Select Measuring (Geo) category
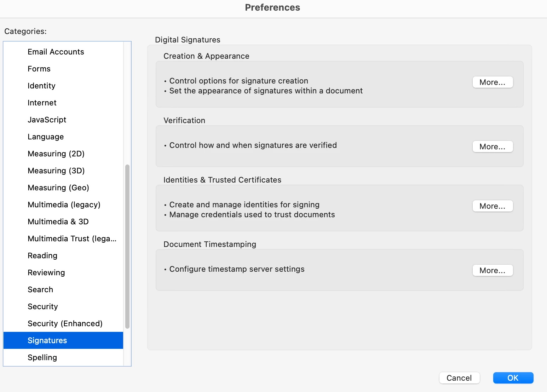Screen dimensions: 547x392 [63, 188]
